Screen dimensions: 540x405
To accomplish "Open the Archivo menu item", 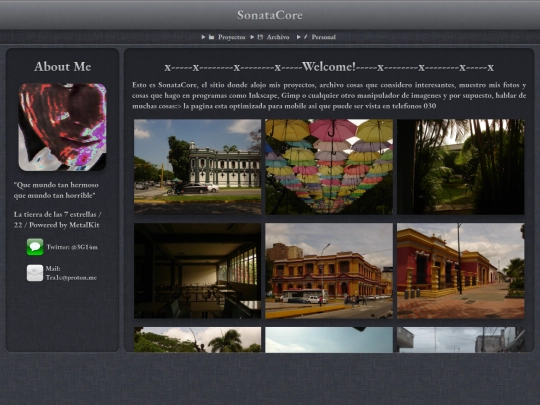I will click(278, 37).
